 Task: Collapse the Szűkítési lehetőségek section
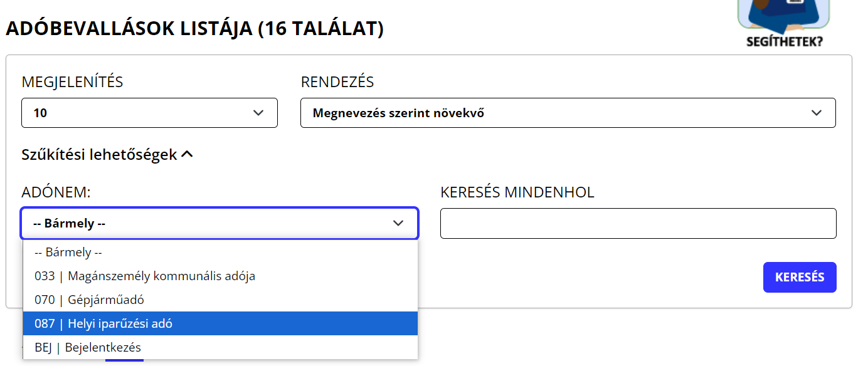point(107,155)
